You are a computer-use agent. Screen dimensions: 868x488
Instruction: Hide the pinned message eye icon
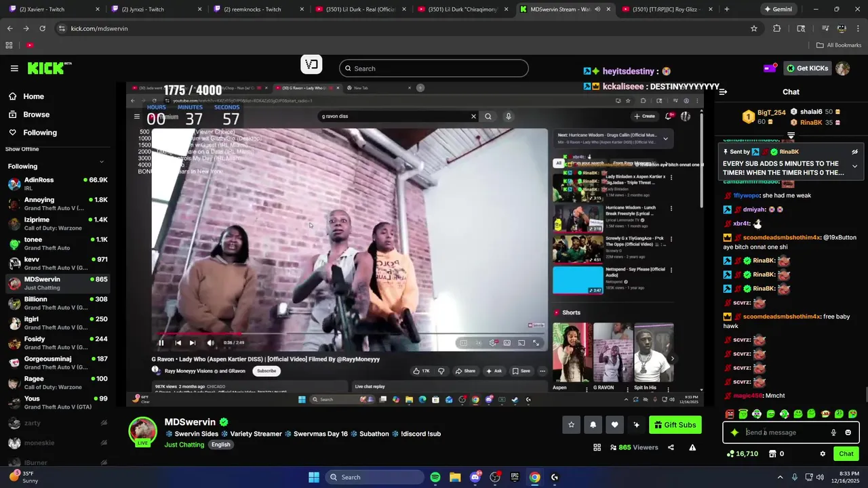[x=854, y=152]
